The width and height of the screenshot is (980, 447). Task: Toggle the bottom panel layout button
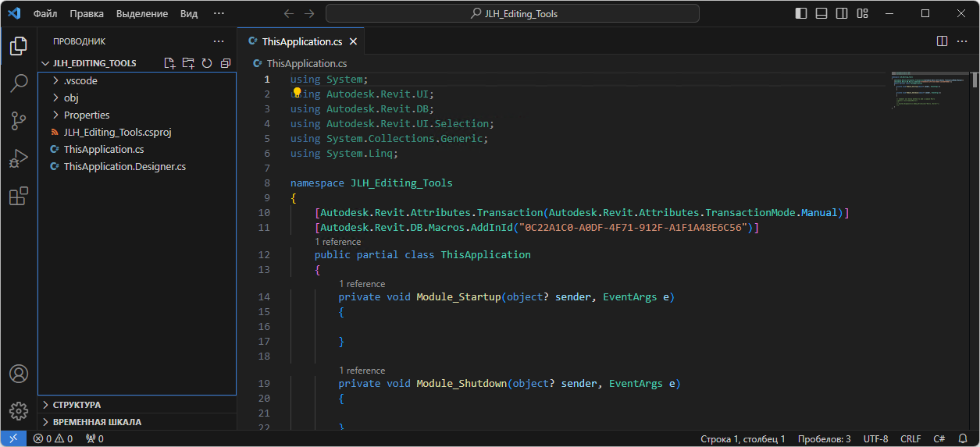(x=821, y=13)
